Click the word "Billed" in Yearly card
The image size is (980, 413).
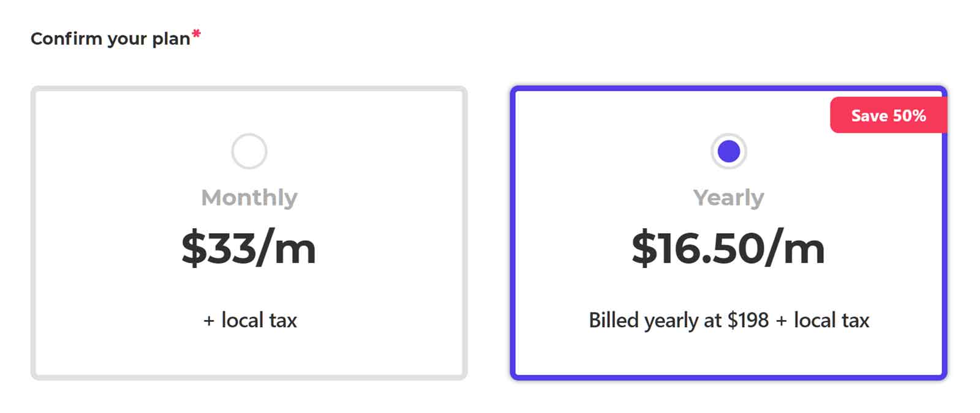(x=613, y=320)
